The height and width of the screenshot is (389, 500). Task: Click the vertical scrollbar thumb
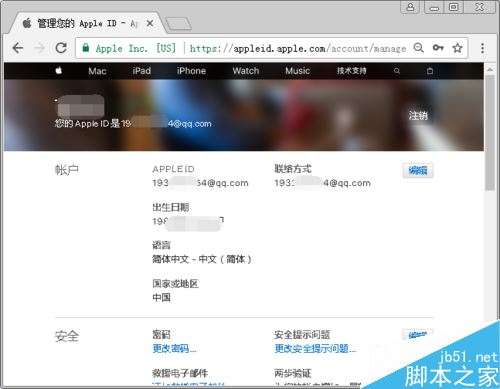(490, 133)
